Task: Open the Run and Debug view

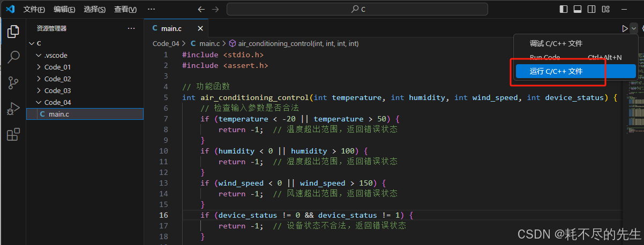Action: 13,109
